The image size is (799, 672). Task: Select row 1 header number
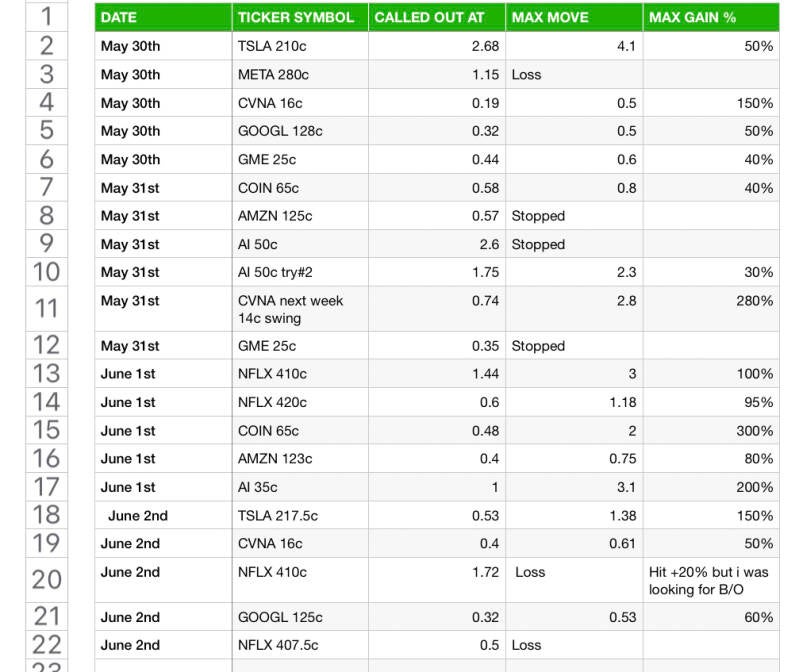click(47, 17)
